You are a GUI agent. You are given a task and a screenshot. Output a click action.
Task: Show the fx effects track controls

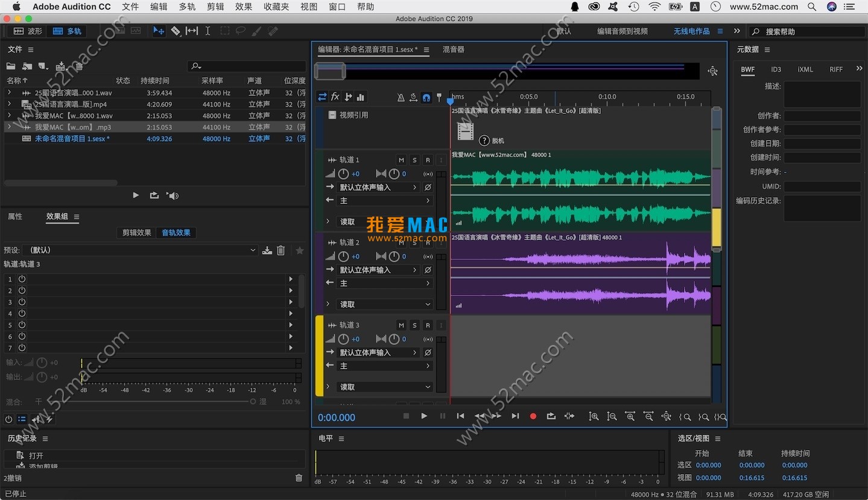335,97
